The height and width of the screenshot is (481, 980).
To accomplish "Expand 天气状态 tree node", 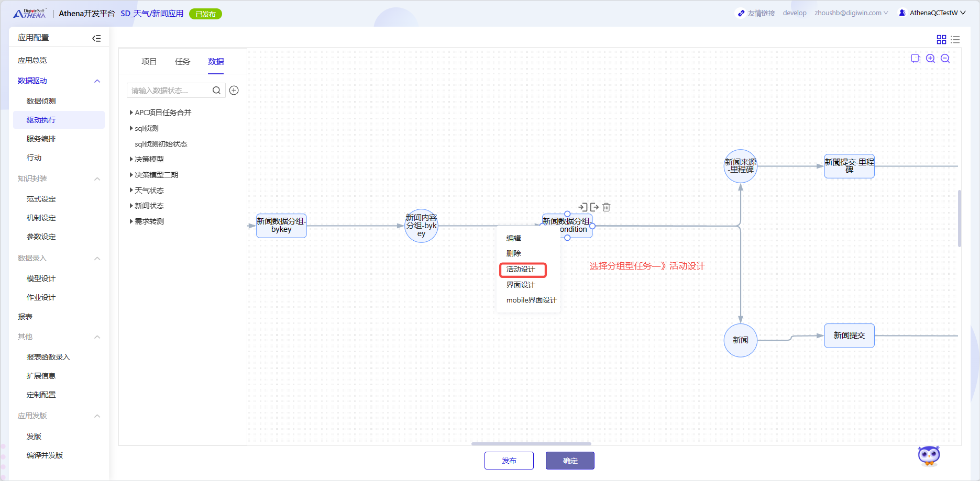I will point(131,191).
